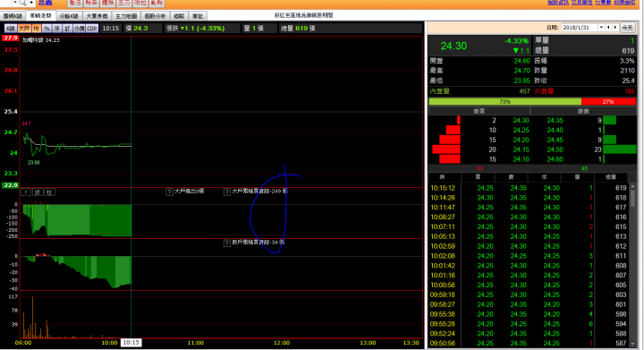Open the second blue link at top right
The width and height of the screenshot is (644, 350).
[x=581, y=3]
